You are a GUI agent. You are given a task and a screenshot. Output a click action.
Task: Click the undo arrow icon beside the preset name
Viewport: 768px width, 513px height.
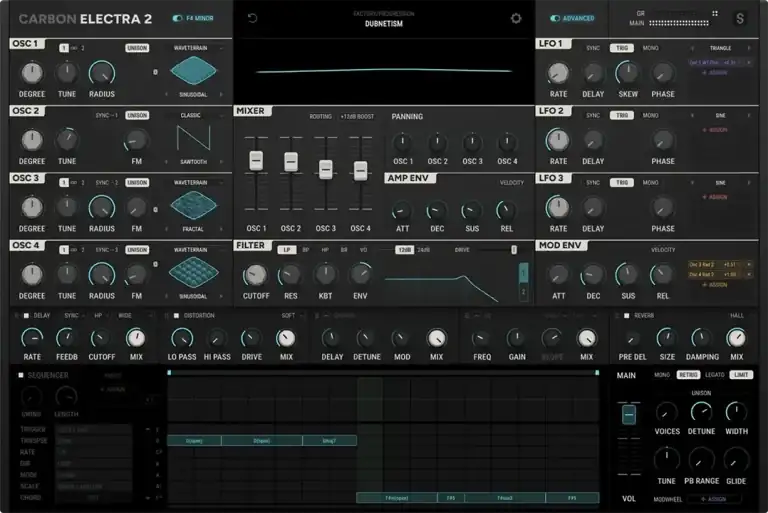(x=252, y=19)
